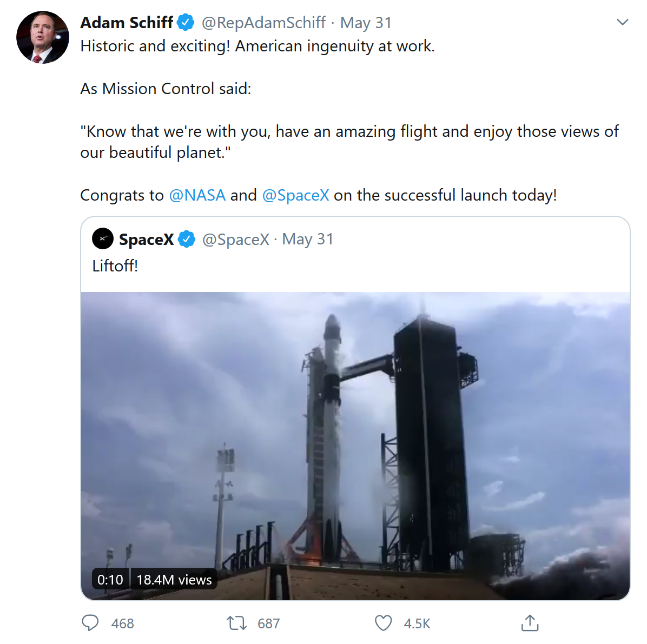
Task: Click the reply speech bubble icon
Action: coord(90,623)
